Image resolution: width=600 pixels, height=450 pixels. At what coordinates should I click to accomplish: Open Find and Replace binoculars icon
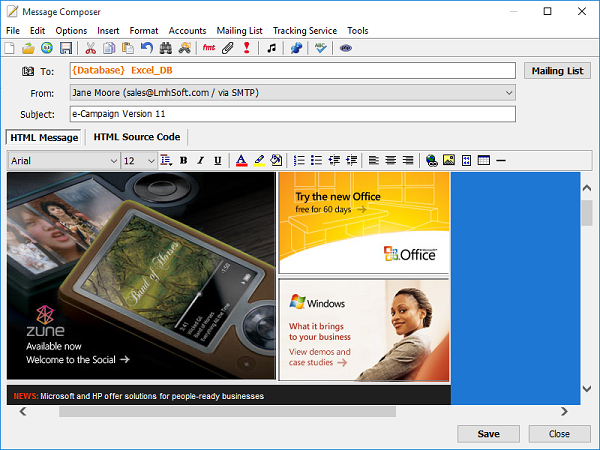pyautogui.click(x=184, y=48)
